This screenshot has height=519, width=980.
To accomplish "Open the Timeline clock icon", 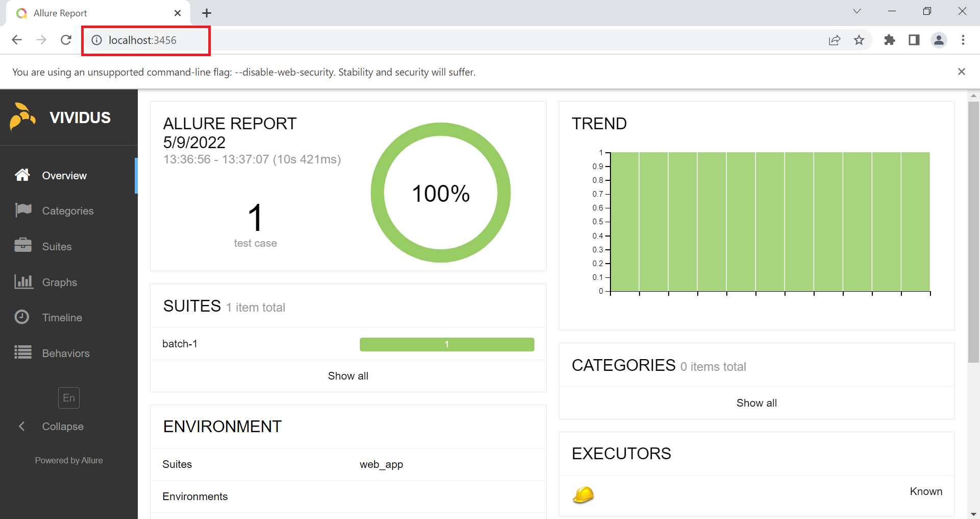I will pyautogui.click(x=22, y=317).
